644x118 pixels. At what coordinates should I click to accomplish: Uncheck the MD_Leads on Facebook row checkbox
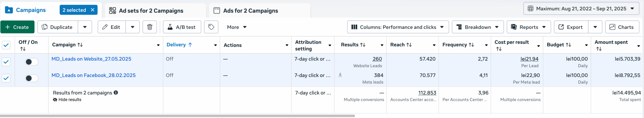[x=6, y=78]
